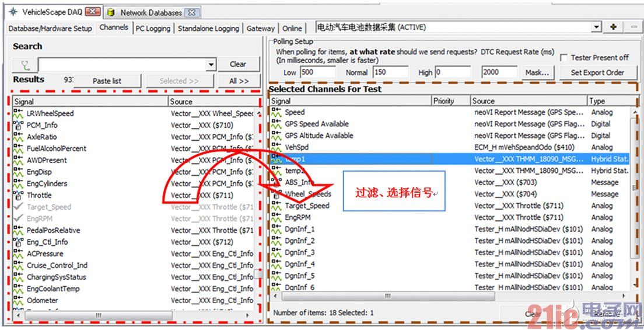The width and height of the screenshot is (644, 330).
Task: Click the Paste list button
Action: [x=107, y=81]
